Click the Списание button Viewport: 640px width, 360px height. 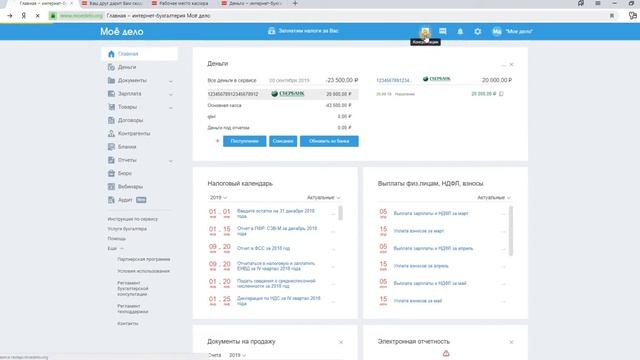tap(283, 141)
